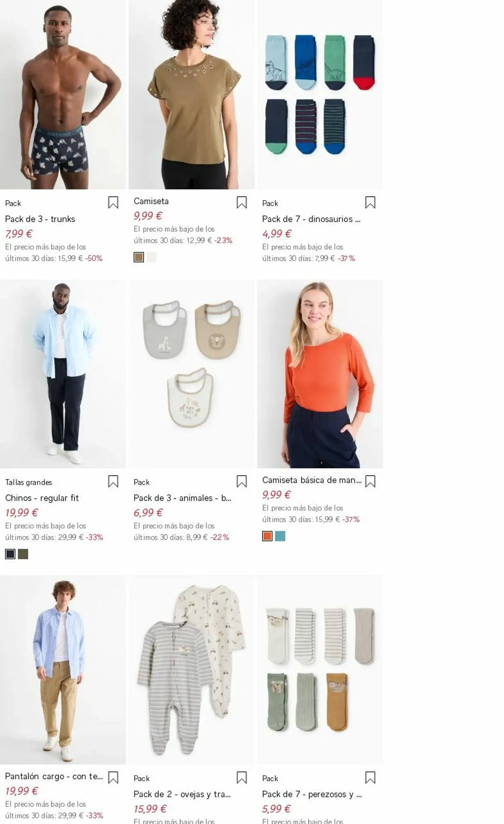Select orange swatch for Camiseta básica
The height and width of the screenshot is (824, 504).
pyautogui.click(x=267, y=536)
